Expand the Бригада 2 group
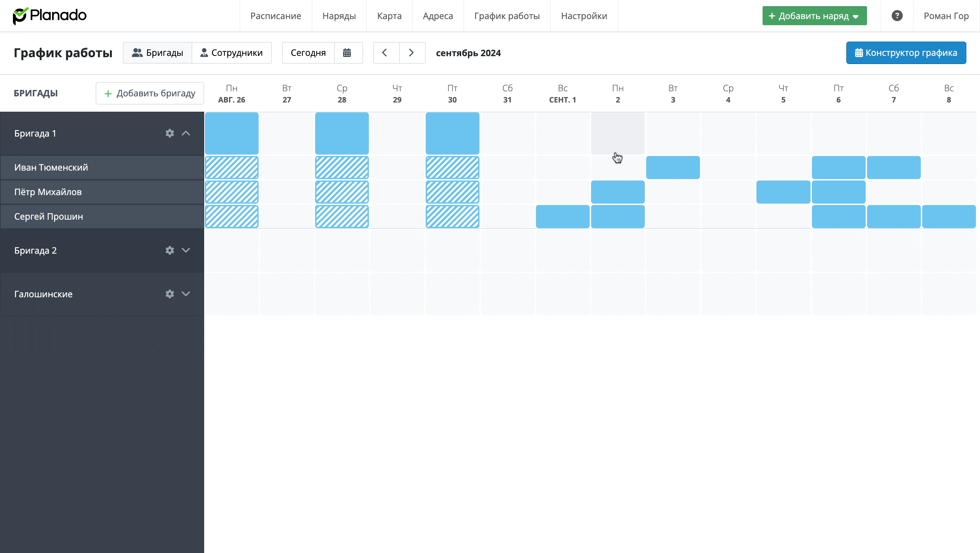Viewport: 980px width, 553px height. [186, 250]
